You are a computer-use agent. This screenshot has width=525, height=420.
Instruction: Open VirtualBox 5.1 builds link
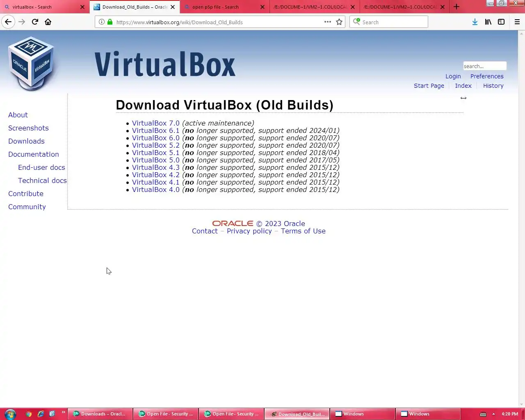156,153
